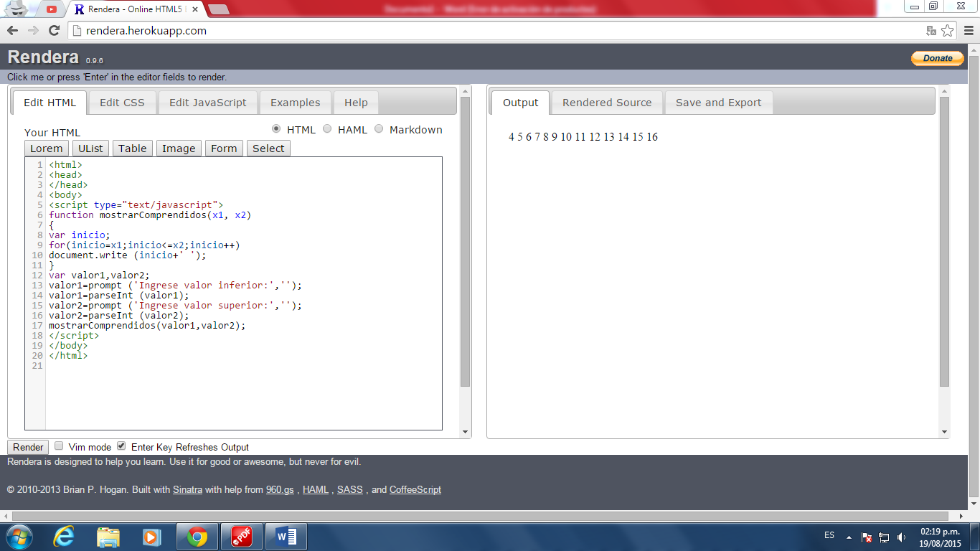Open the Help tab

point(356,103)
